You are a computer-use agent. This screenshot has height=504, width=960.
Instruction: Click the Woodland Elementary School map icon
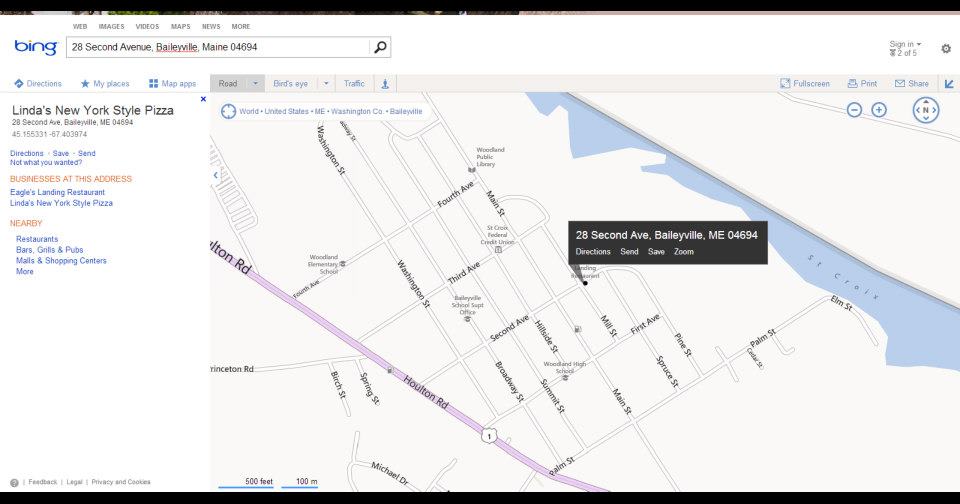coord(342,264)
